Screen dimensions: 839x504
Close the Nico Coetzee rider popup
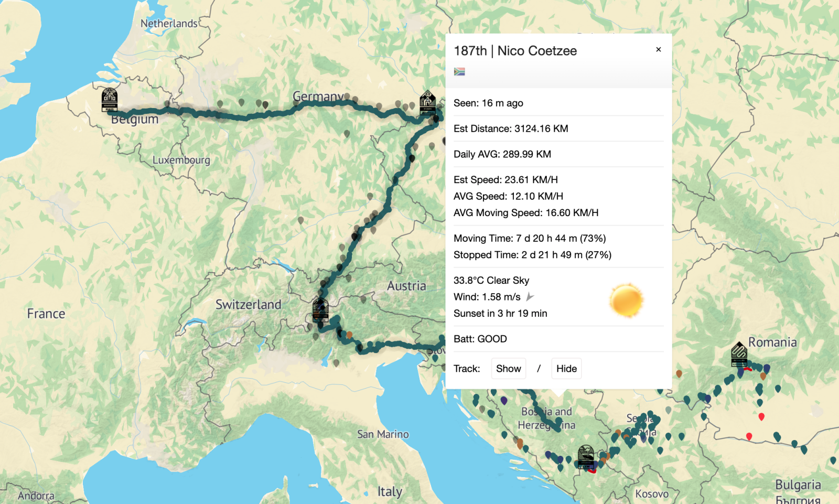click(658, 50)
